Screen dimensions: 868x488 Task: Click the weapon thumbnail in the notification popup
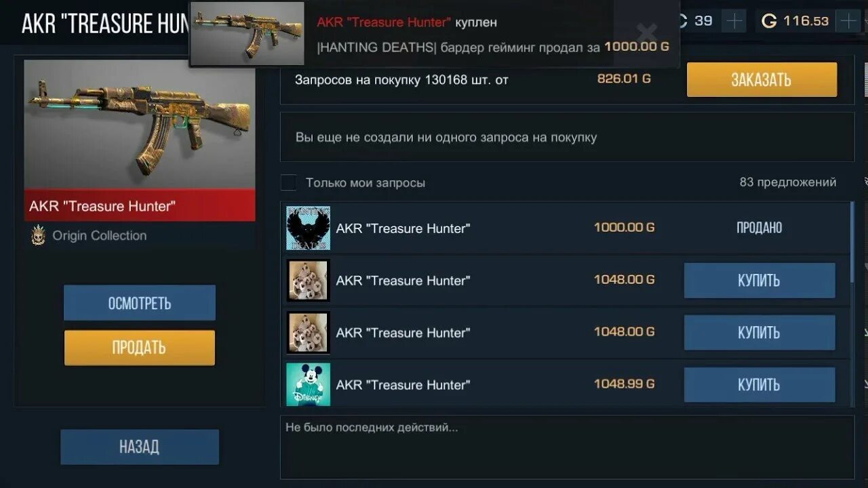coord(247,34)
